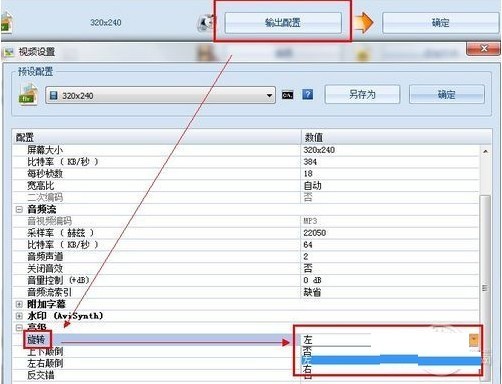Click the orange arrow icon before 确定
Viewport: 502px width, 384px height.
[x=363, y=23]
